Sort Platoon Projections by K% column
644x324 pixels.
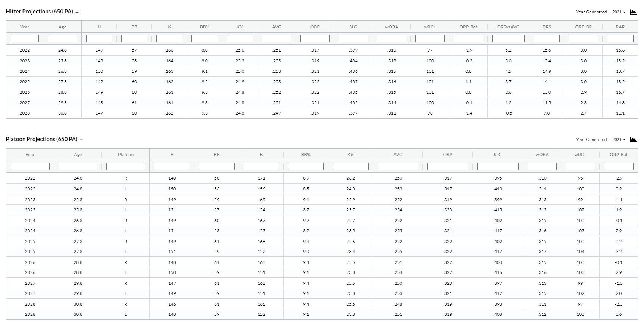coord(351,155)
